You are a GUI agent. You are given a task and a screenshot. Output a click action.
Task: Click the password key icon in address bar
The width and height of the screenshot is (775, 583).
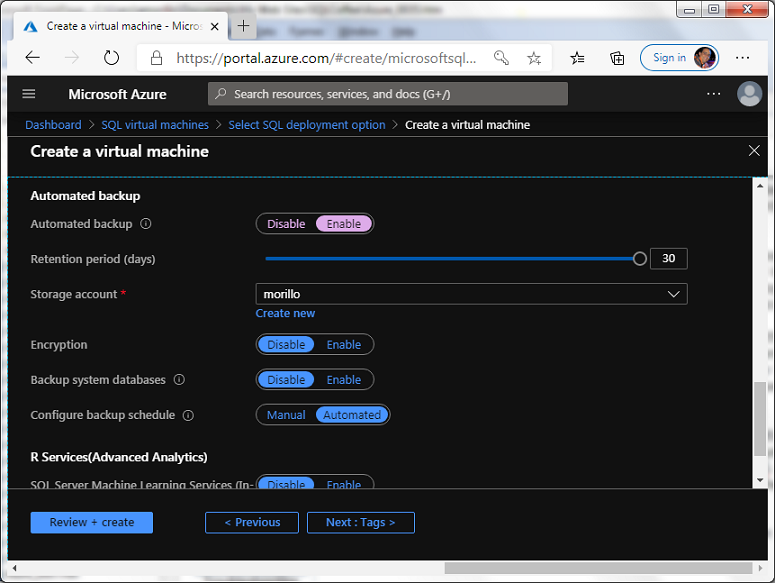point(501,58)
